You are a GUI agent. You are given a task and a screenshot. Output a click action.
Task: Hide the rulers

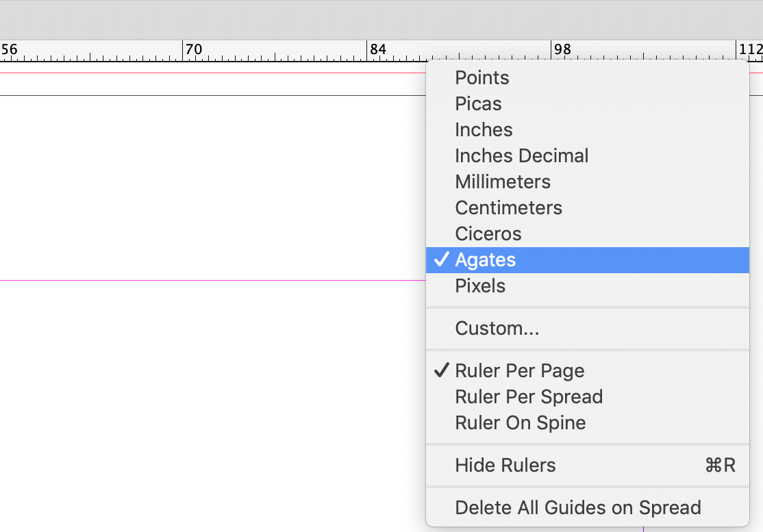[x=505, y=465]
